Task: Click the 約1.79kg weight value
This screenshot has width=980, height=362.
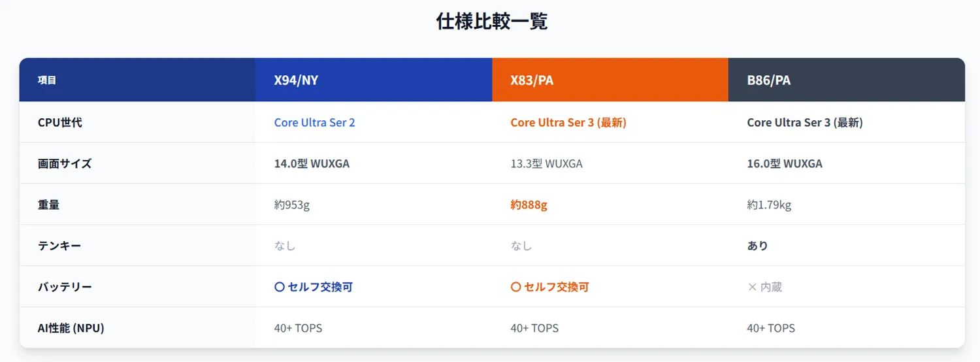Action: [x=769, y=205]
